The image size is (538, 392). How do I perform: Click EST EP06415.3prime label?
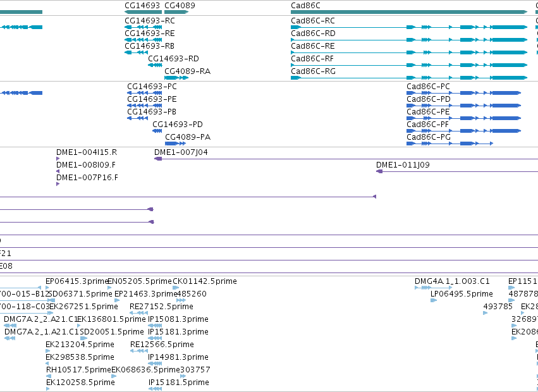(77, 281)
